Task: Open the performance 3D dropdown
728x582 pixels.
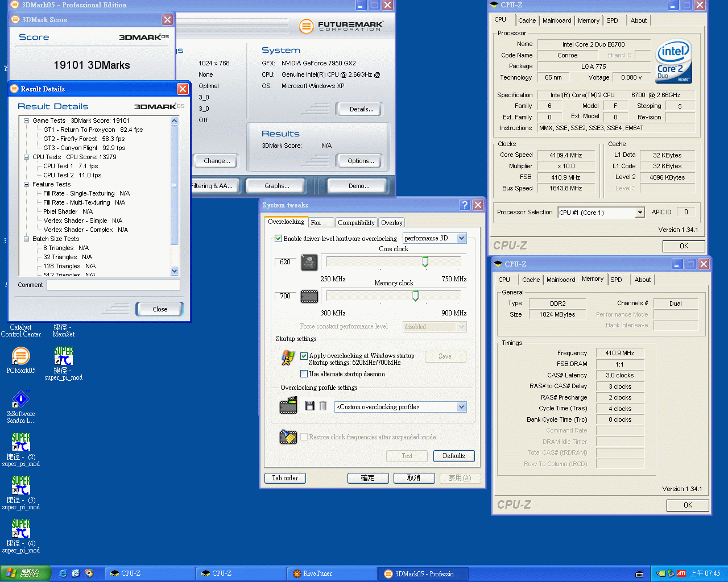Action: 461,238
